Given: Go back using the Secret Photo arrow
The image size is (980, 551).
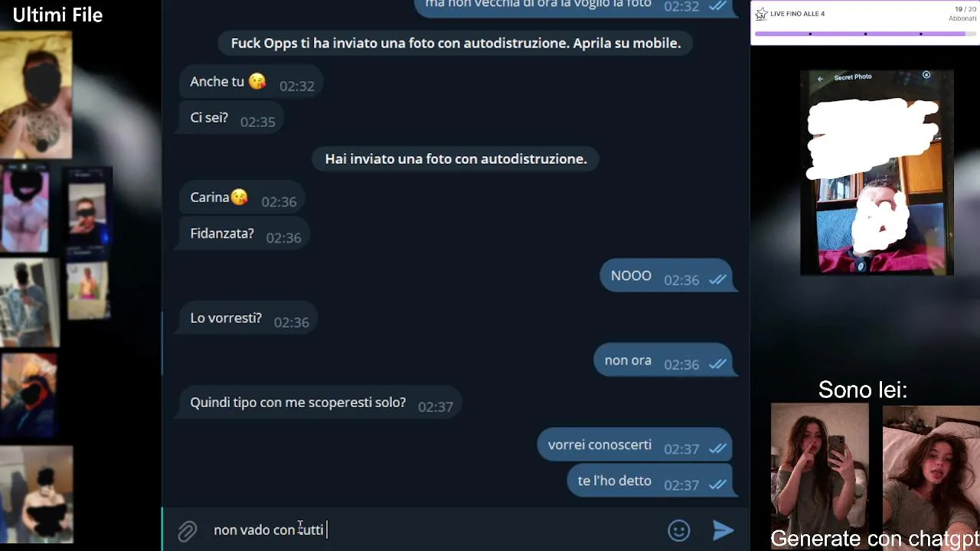Looking at the screenshot, I should [x=820, y=78].
